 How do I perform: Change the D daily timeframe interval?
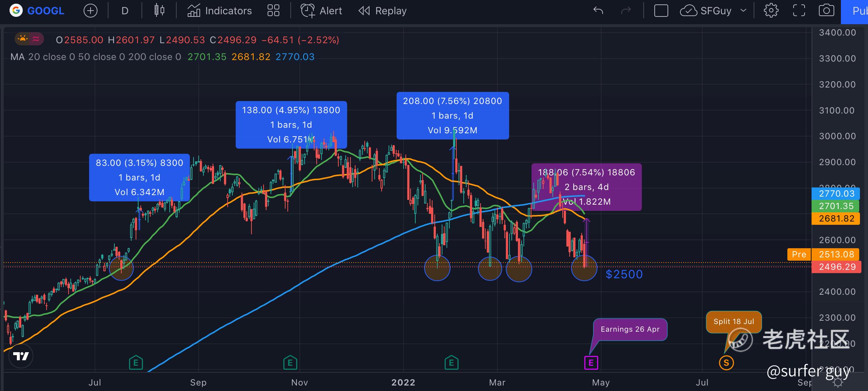tap(125, 11)
